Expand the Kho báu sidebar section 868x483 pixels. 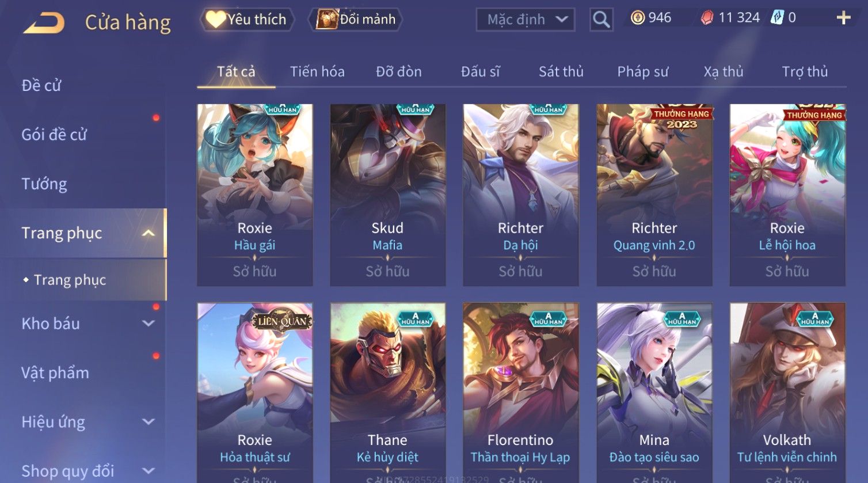(x=148, y=324)
